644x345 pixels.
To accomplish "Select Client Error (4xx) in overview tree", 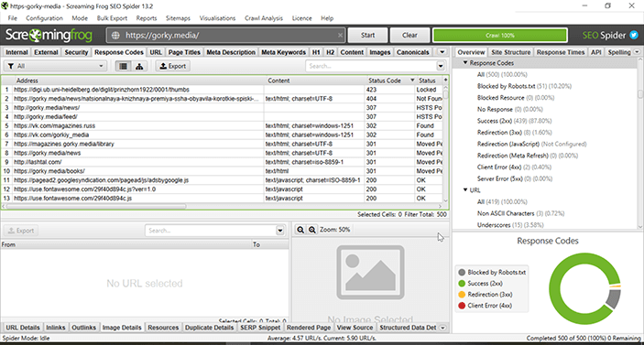I will point(514,167).
